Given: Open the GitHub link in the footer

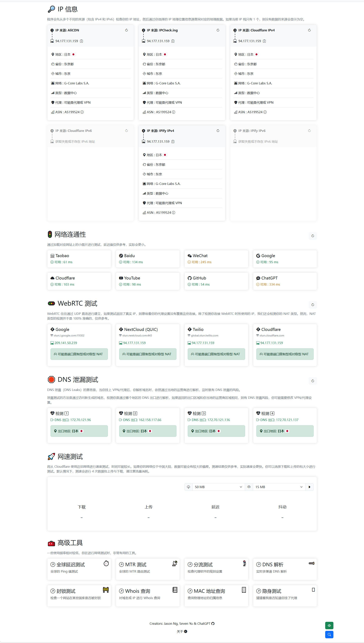Looking at the screenshot, I should [x=213, y=624].
